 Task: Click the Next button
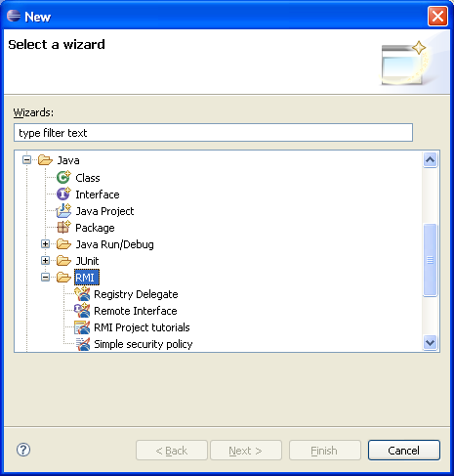[x=246, y=451]
